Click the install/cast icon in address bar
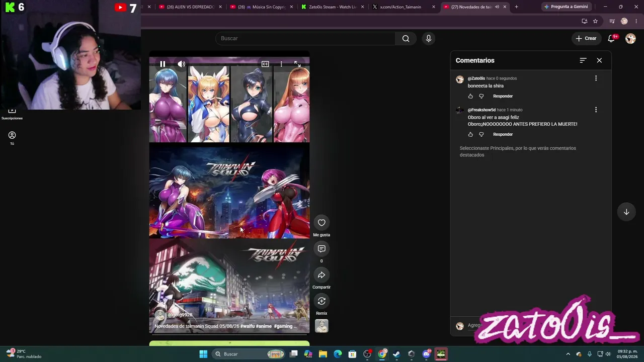 click(584, 21)
